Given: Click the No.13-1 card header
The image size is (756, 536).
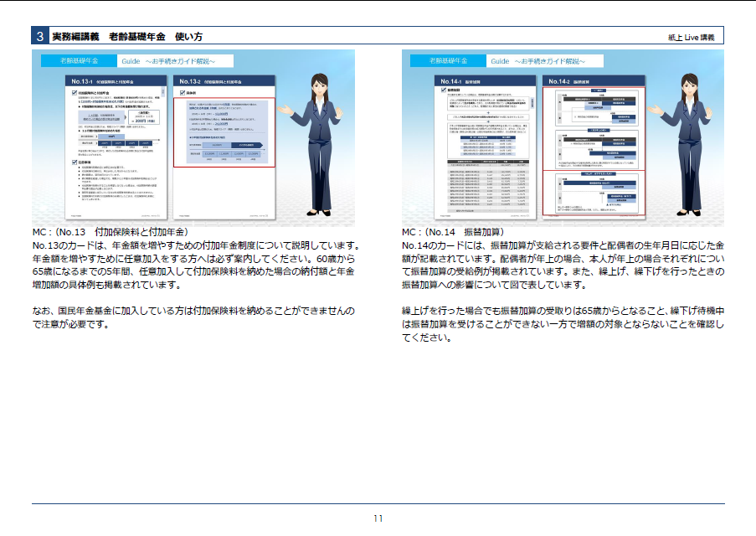Looking at the screenshot, I should (x=116, y=80).
